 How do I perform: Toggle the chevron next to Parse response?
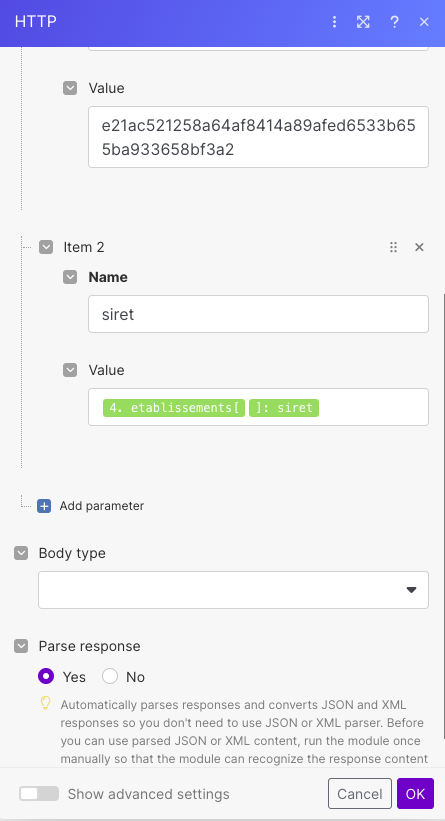click(21, 646)
